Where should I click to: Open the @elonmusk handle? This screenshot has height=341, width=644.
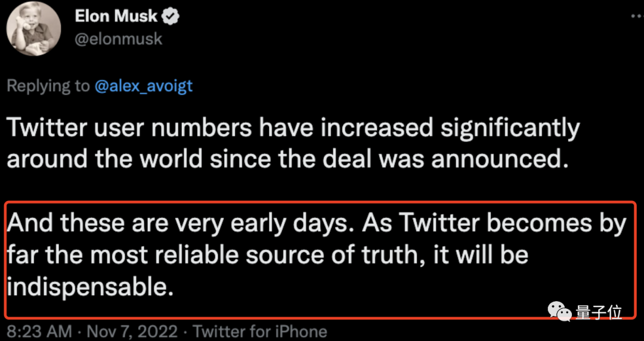(x=118, y=39)
